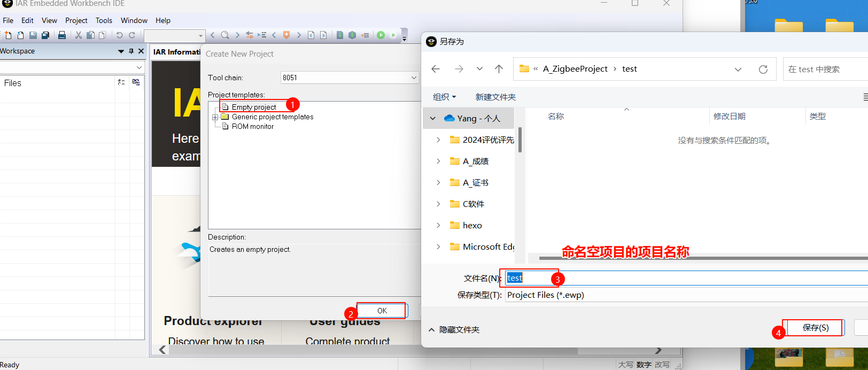
Task: Click the Go To line toolbar icon
Action: click(x=262, y=35)
